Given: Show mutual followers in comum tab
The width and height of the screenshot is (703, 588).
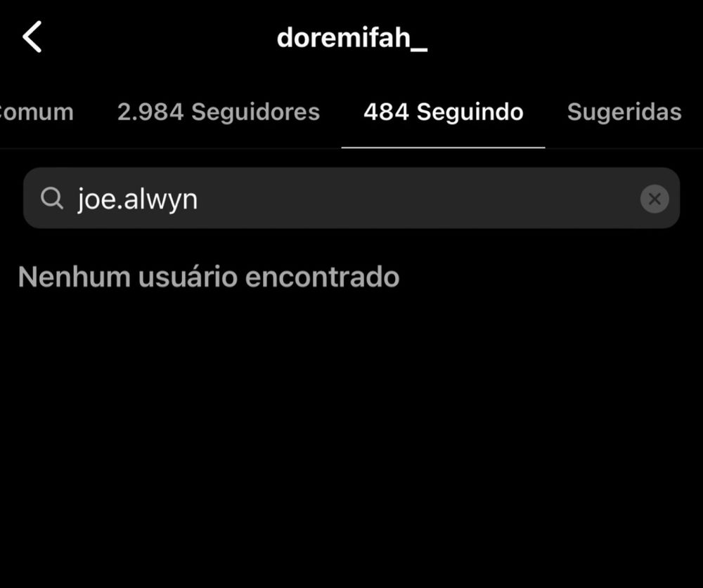Looking at the screenshot, I should [x=37, y=112].
